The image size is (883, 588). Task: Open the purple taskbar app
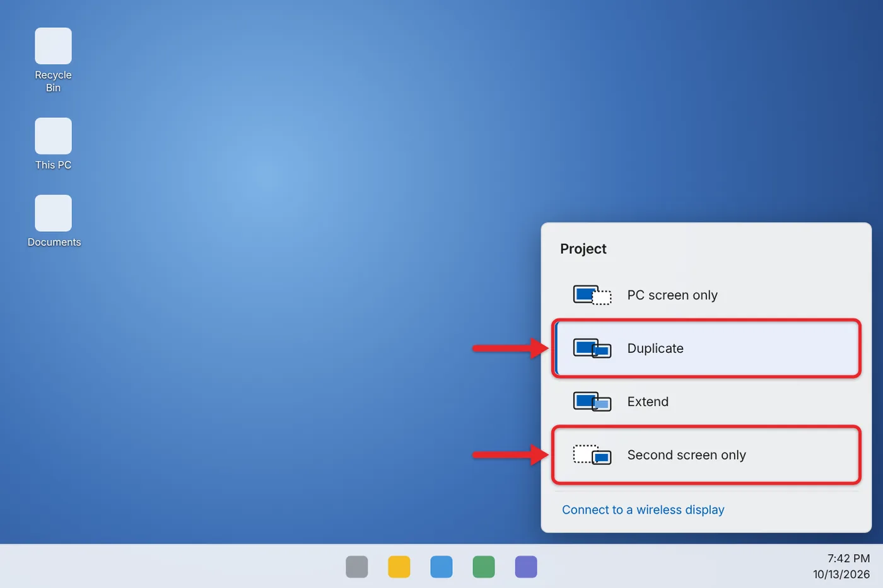[526, 567]
